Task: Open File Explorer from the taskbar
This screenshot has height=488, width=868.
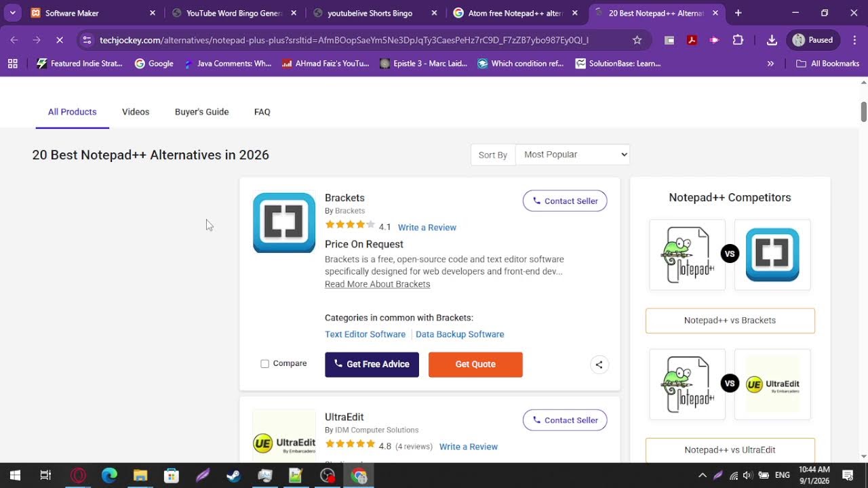Action: (x=140, y=475)
